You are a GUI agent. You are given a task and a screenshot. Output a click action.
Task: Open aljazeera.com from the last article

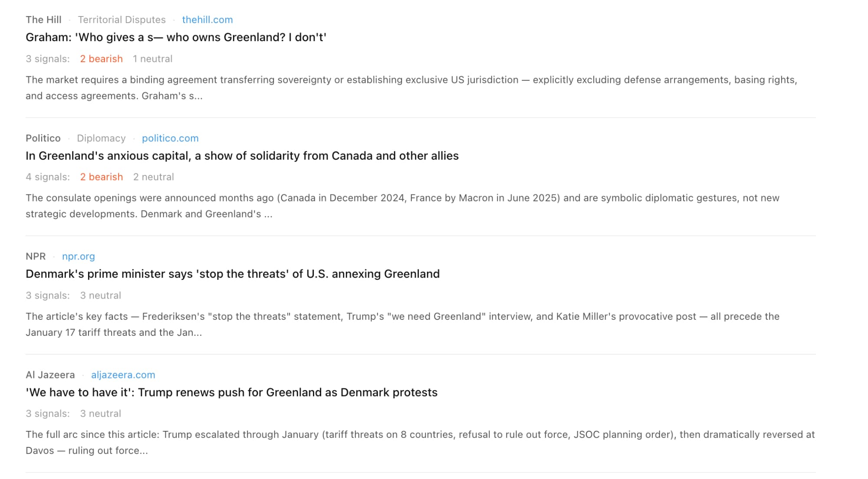123,374
